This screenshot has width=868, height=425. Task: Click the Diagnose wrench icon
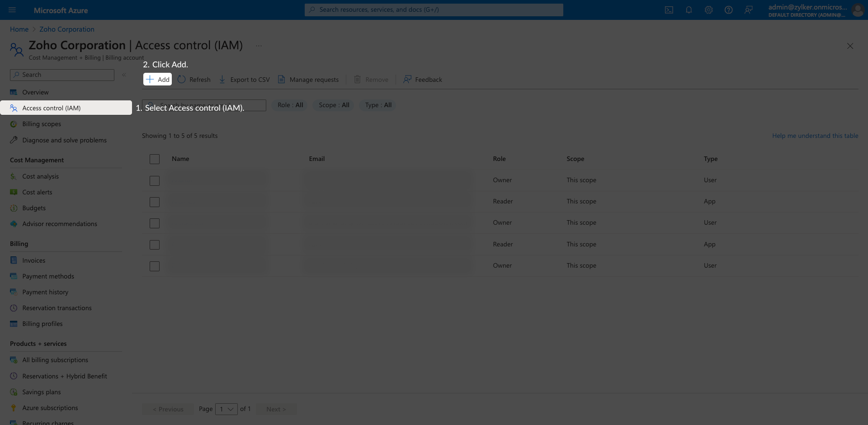point(14,140)
